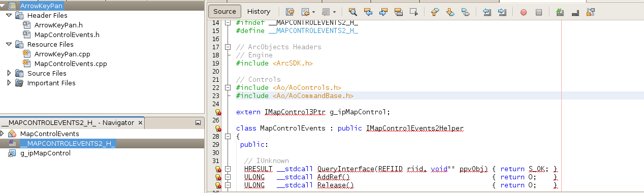
Task: Switch to the Source view
Action: click(224, 11)
